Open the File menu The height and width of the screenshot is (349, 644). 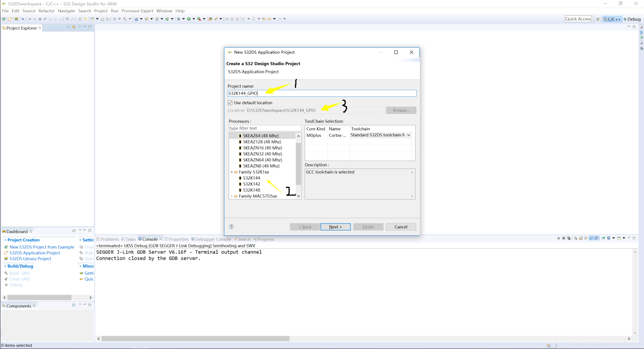(x=5, y=11)
